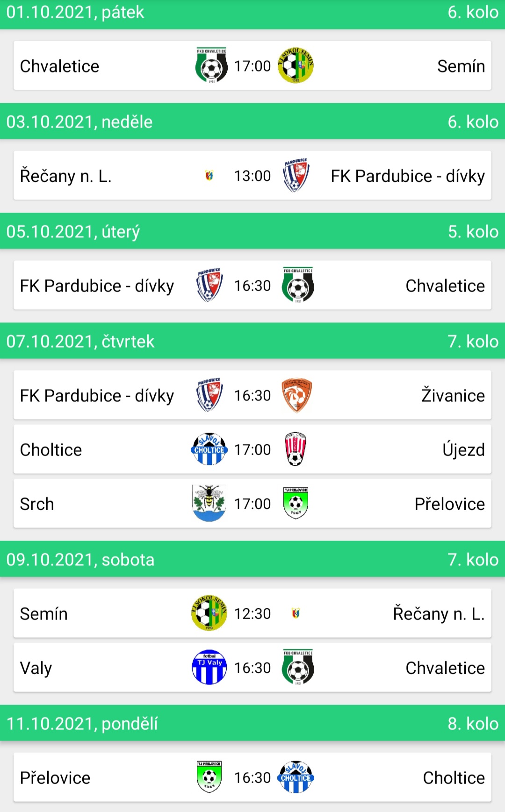Image resolution: width=505 pixels, height=812 pixels.
Task: Open Semín vs Řečany n. L. 12:30 match
Action: coord(252,613)
